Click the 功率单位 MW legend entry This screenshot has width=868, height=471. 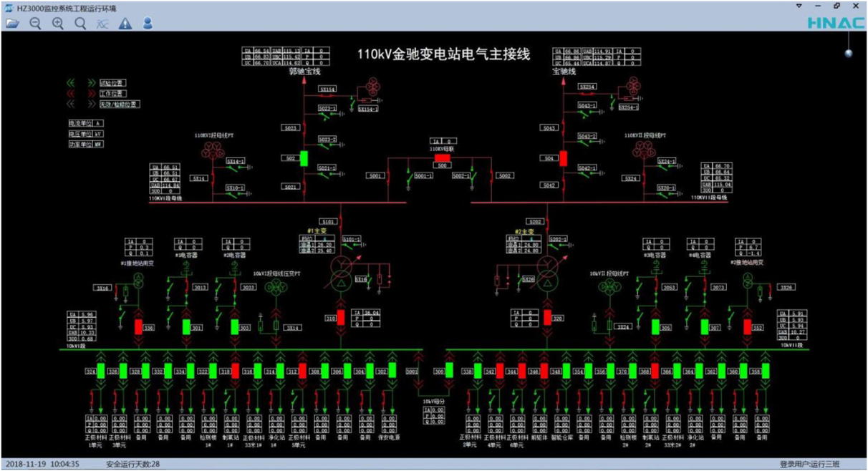tap(85, 143)
